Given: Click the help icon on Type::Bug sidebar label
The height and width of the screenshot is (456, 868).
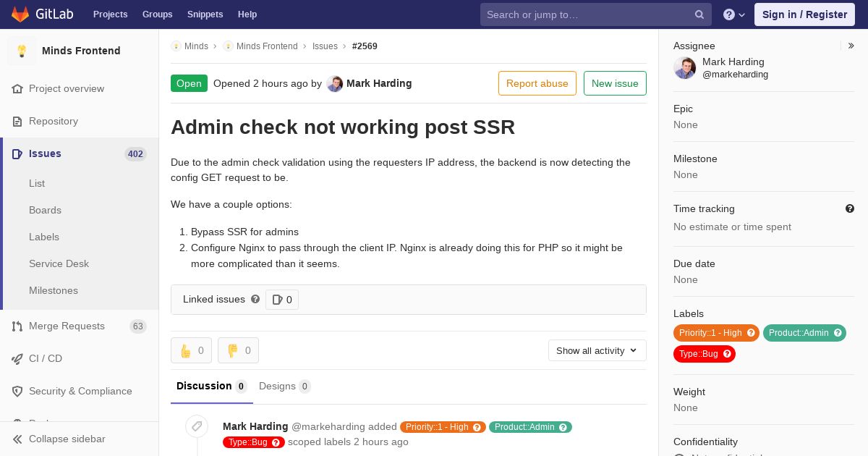Looking at the screenshot, I should click(727, 354).
